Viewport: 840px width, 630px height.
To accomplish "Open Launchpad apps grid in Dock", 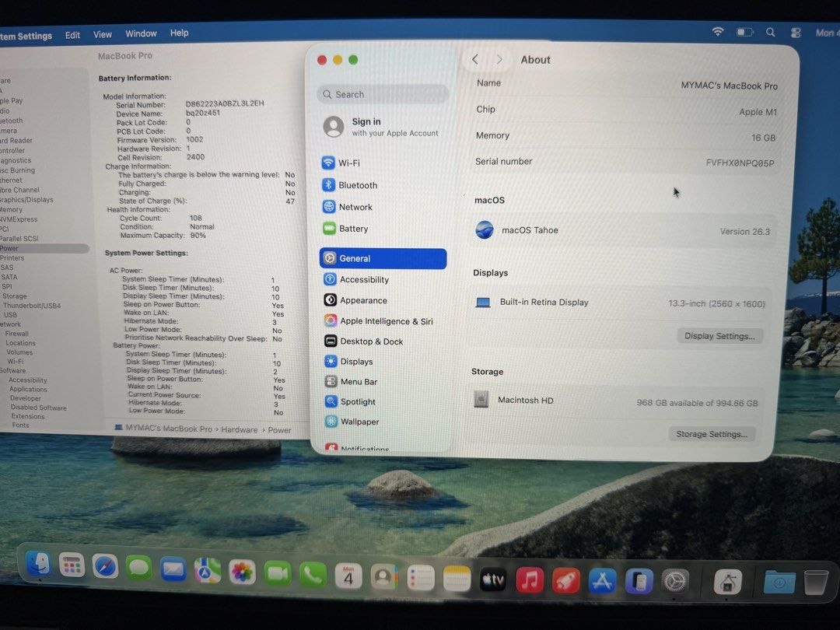I will click(72, 565).
